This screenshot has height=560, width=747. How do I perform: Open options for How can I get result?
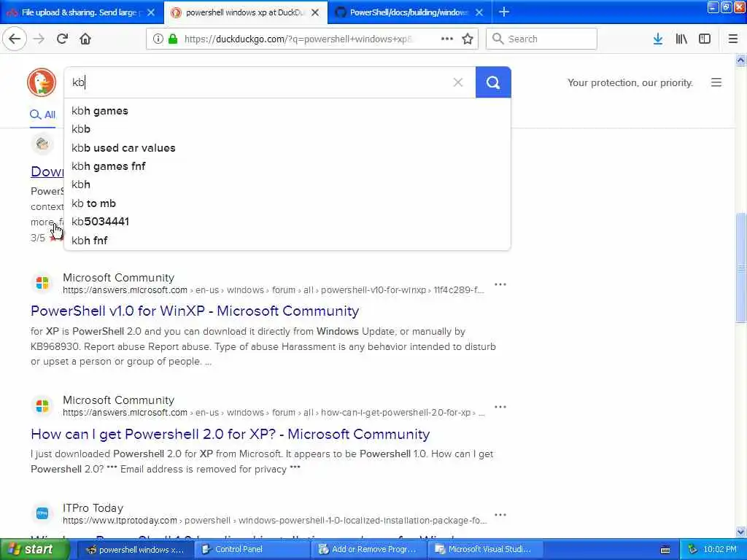500,407
